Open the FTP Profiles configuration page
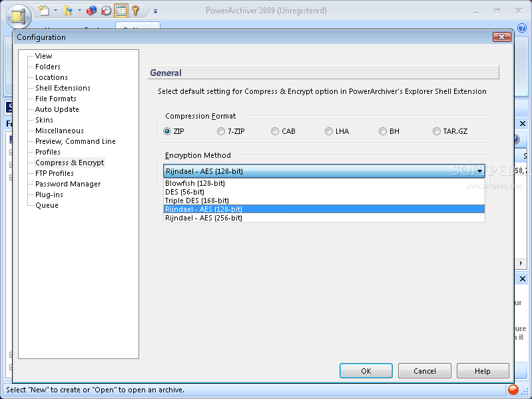Viewport: 532px width, 399px height. [x=55, y=173]
